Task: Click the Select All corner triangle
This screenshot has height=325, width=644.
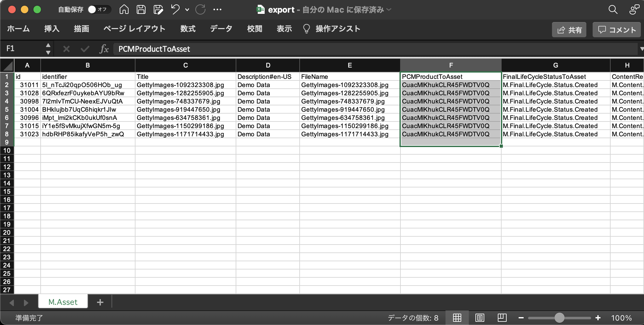Action: tap(7, 65)
